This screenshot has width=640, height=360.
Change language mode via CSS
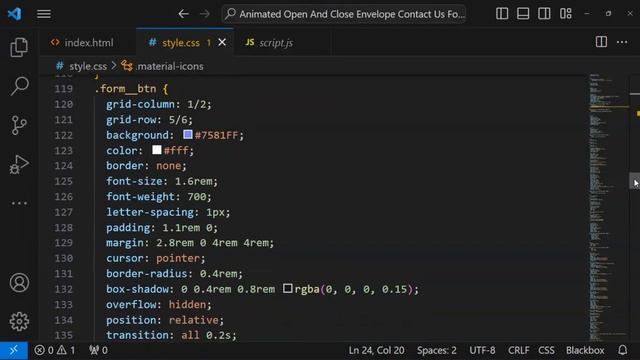point(546,350)
